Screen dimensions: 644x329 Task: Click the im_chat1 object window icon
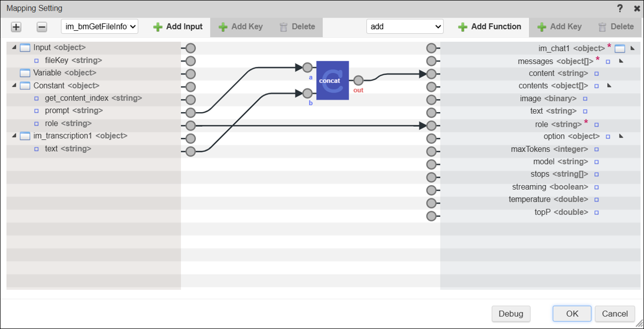coord(620,49)
